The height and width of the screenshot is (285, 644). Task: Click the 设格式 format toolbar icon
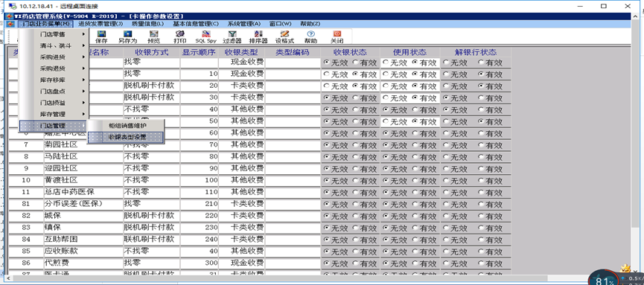click(x=284, y=37)
